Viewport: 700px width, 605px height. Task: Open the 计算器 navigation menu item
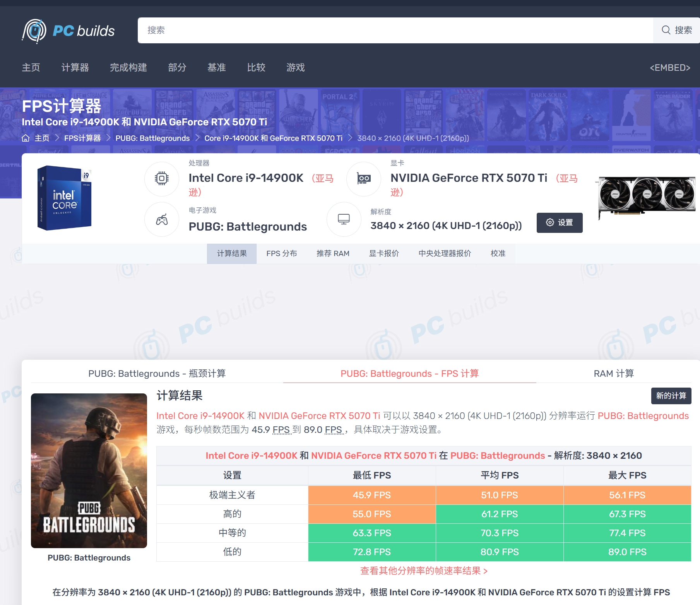75,68
